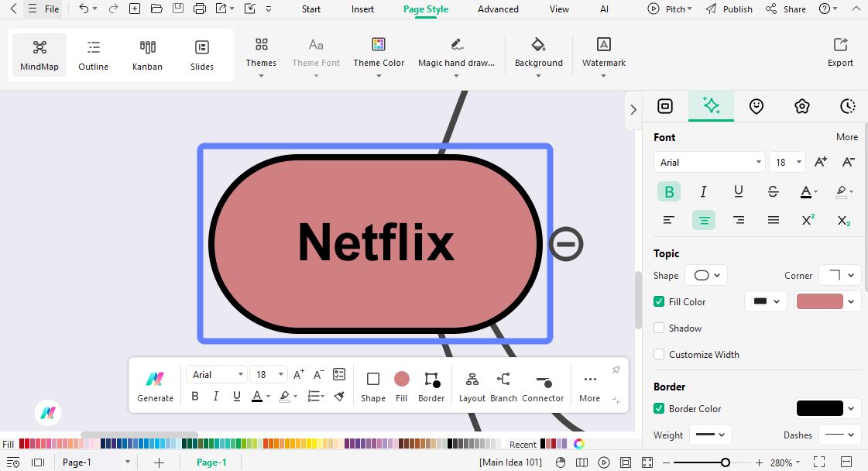This screenshot has height=471, width=868.
Task: Open the AI menu tab
Action: coord(605,9)
